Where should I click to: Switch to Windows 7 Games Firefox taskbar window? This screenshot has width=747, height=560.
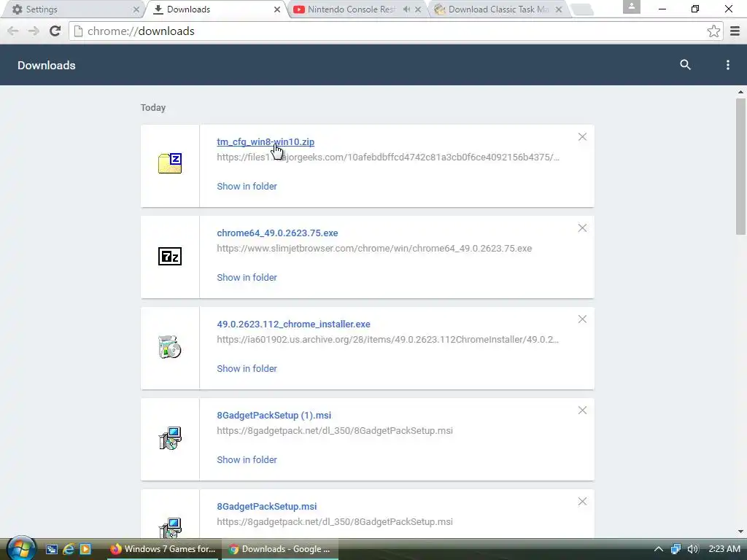pyautogui.click(x=163, y=549)
